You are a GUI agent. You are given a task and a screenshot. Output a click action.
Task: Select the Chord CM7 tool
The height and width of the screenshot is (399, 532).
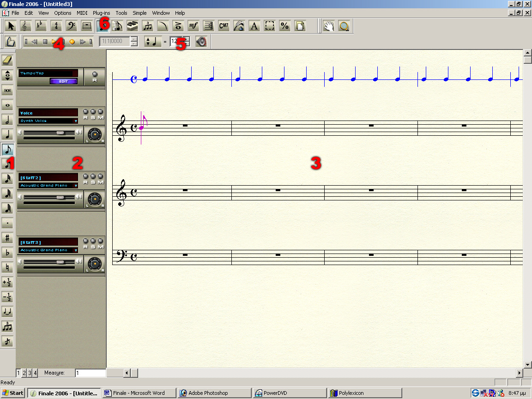[x=224, y=26]
